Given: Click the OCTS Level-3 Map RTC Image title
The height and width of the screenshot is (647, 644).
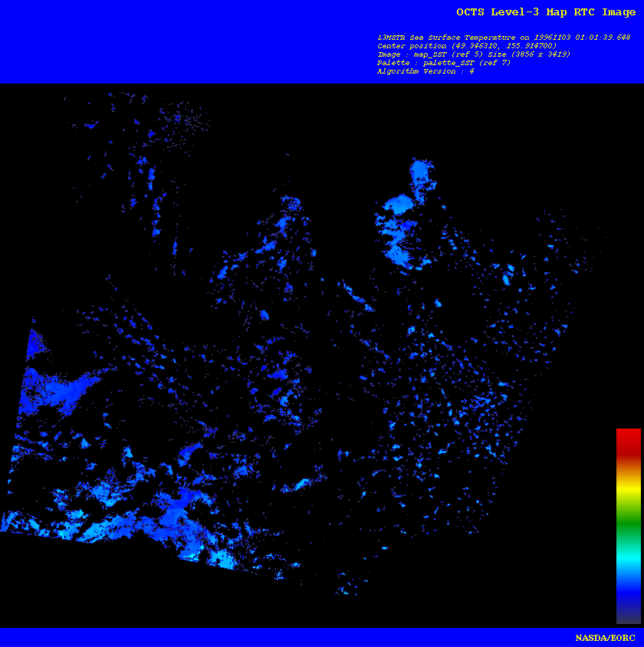Looking at the screenshot, I should (x=545, y=12).
